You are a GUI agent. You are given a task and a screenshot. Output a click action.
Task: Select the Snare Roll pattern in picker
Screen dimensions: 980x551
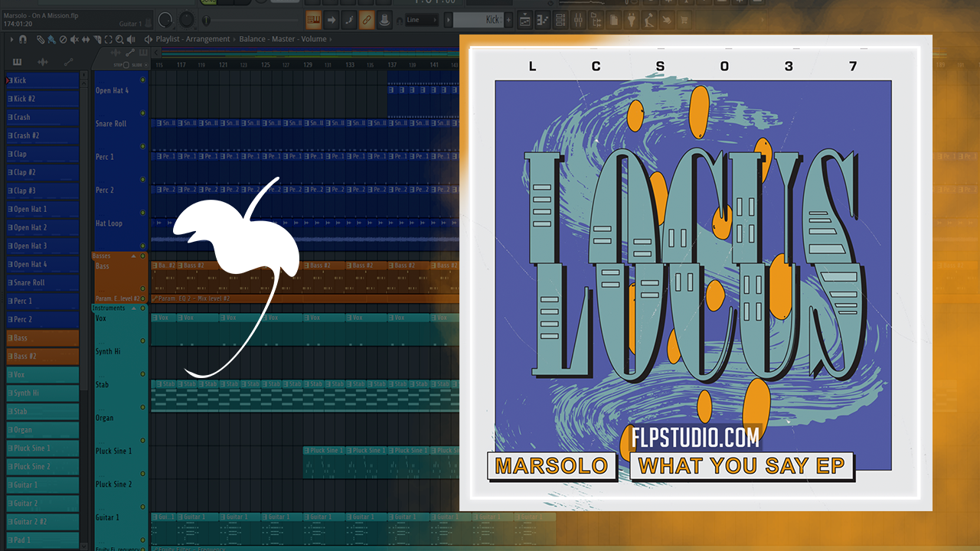pos(42,282)
